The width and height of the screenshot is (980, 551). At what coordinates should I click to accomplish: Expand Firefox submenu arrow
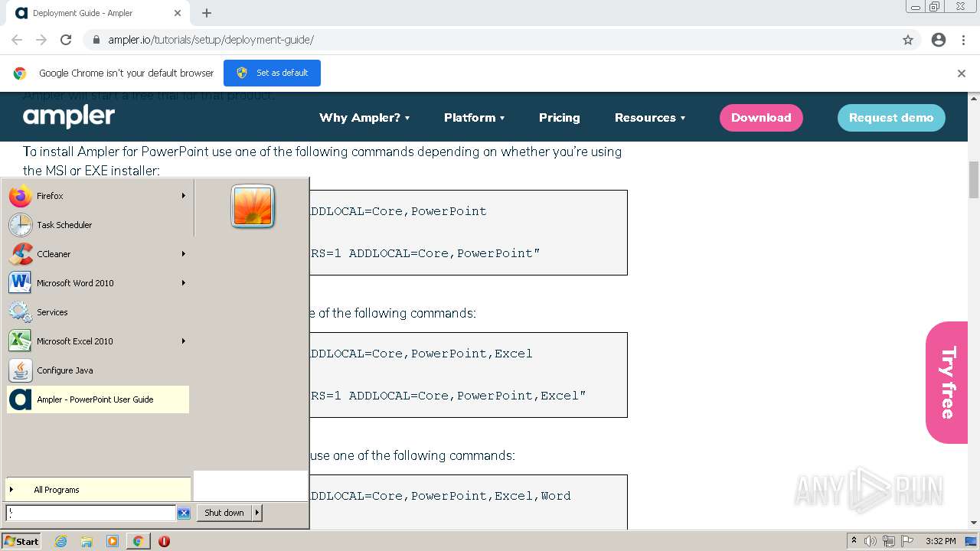184,196
